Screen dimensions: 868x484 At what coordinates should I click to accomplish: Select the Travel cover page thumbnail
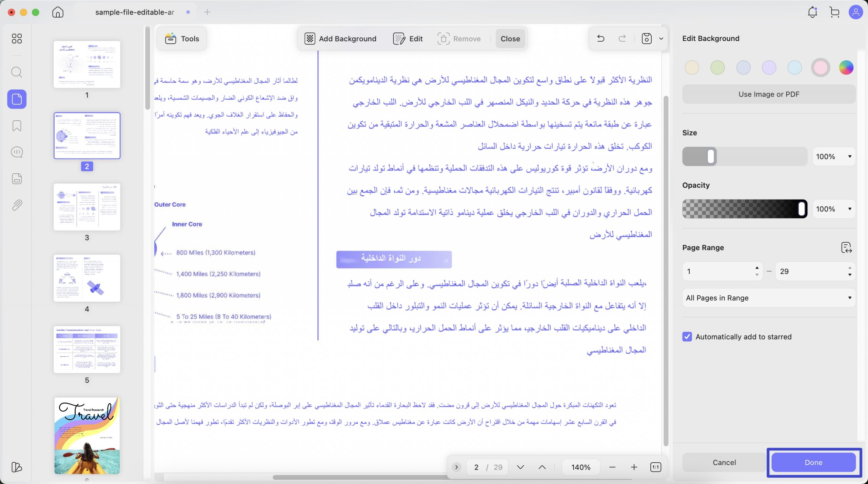tap(87, 436)
